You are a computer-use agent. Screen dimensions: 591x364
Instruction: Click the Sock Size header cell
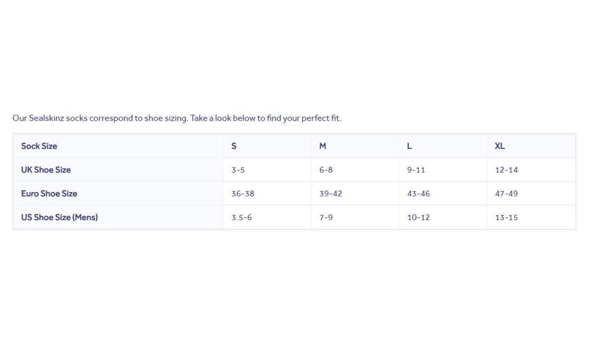39,146
